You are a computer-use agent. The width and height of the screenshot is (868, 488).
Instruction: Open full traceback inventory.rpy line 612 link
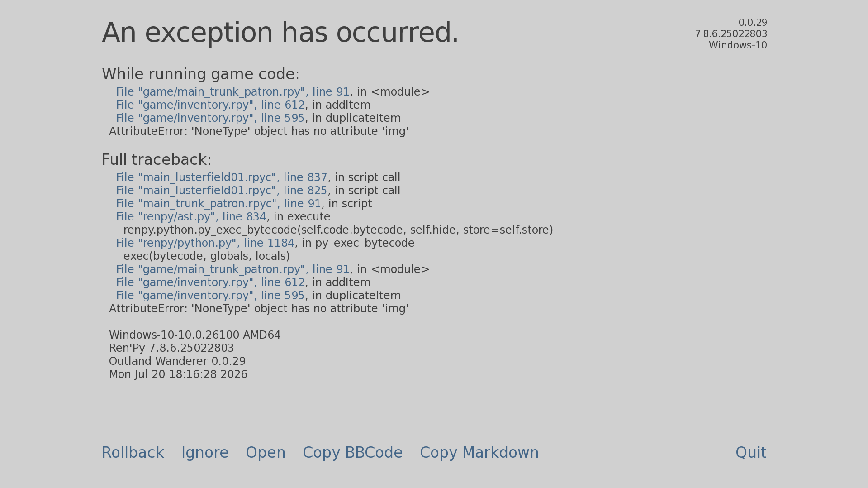pyautogui.click(x=210, y=282)
